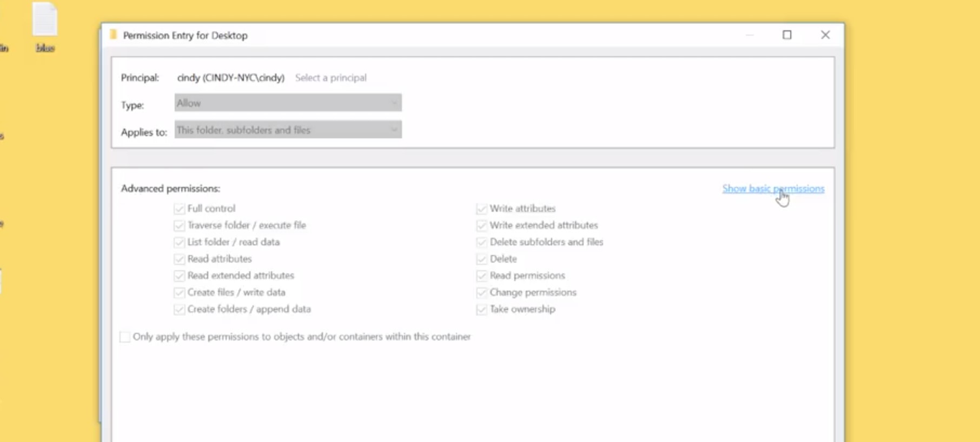Toggle Create files / write data checkbox
This screenshot has width=980, height=442.
[179, 292]
